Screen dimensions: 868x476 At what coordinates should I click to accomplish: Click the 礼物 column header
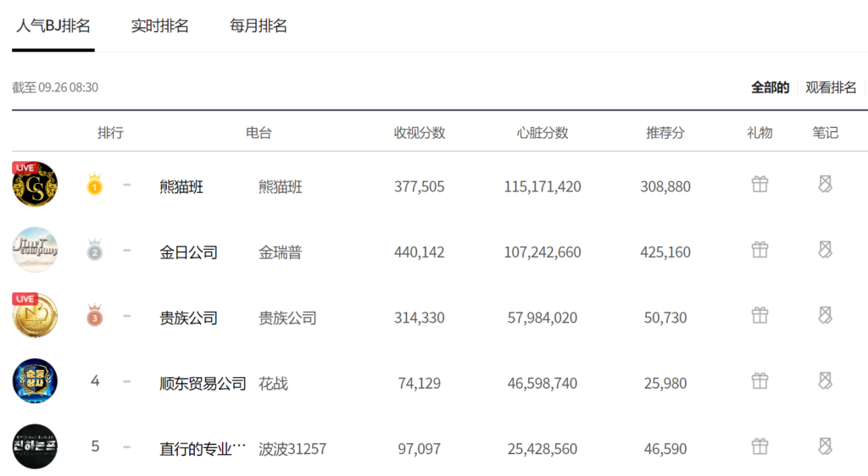click(x=759, y=133)
